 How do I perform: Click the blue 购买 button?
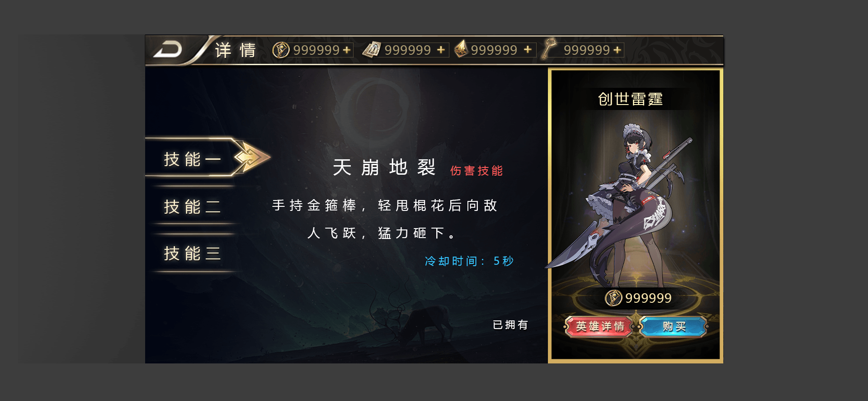[674, 326]
